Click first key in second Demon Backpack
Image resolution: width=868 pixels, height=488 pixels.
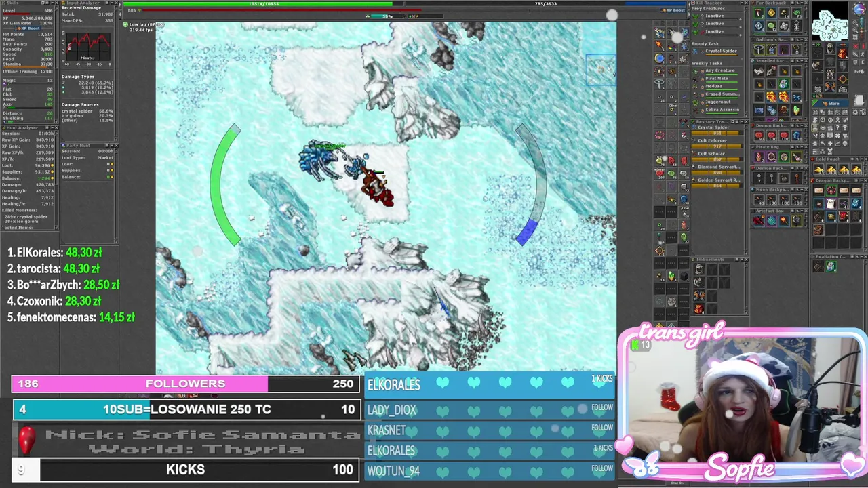coord(759,178)
